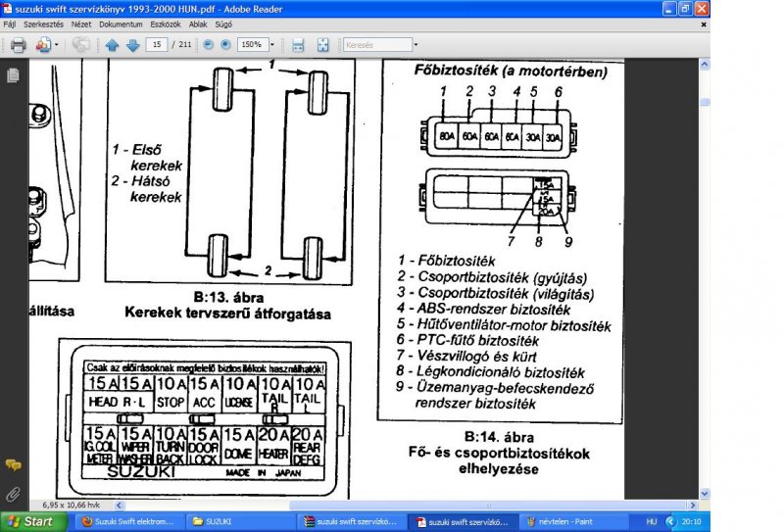Go to the next page with the down arrow
The width and height of the screenshot is (784, 532).
[x=133, y=45]
